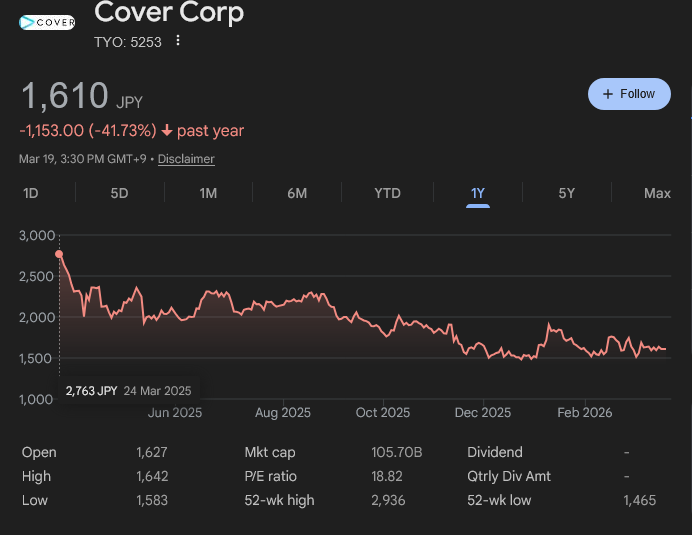Click the 52-wk low value 1,465
Screen dimensions: 692x535
639,501
